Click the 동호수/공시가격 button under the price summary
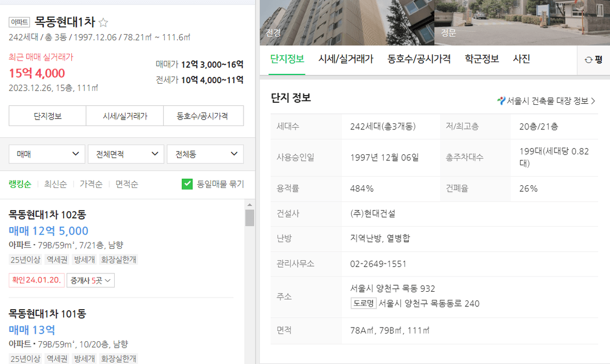 203,116
